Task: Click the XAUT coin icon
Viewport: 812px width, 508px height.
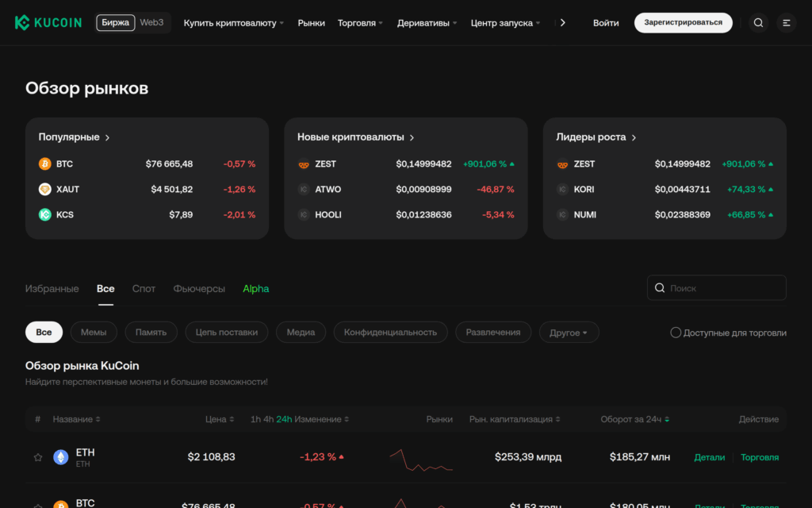Action: pos(45,189)
